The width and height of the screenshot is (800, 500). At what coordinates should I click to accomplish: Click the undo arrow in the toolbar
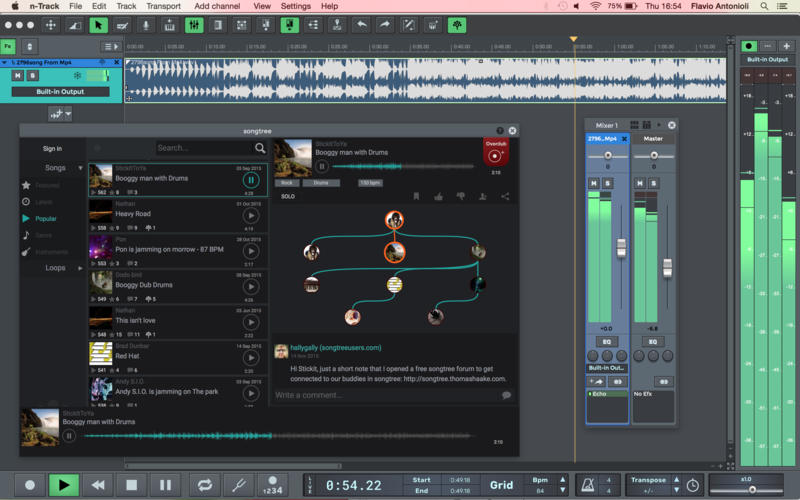tap(360, 25)
